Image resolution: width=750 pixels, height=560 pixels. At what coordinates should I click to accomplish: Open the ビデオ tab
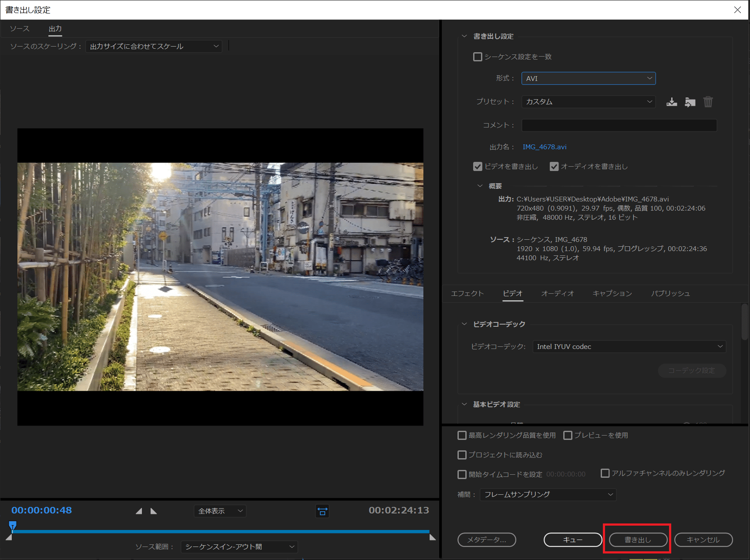(513, 294)
